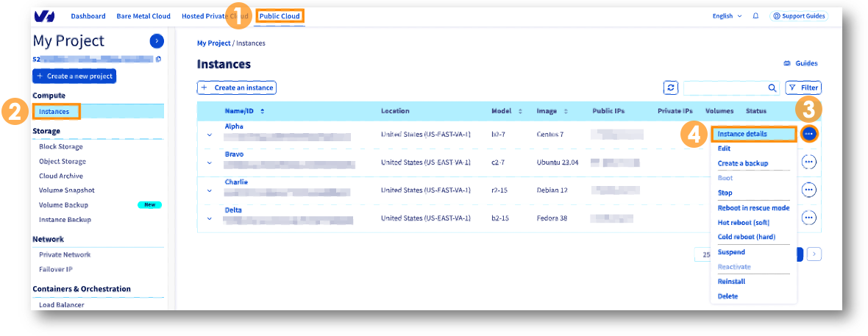Open Volume Snapshot in sidebar

(66, 190)
